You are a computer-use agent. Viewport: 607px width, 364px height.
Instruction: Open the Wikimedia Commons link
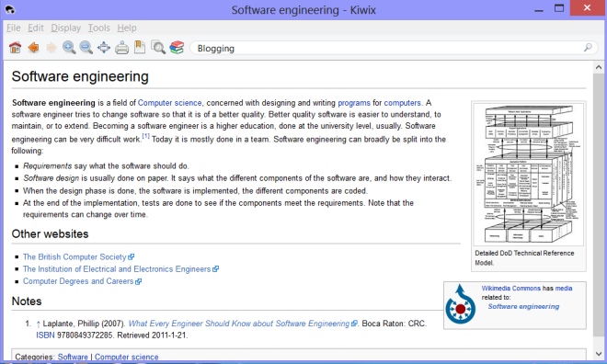[510, 289]
